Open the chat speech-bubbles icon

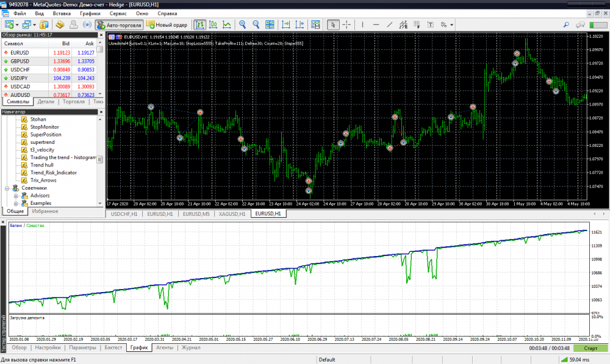(x=580, y=25)
